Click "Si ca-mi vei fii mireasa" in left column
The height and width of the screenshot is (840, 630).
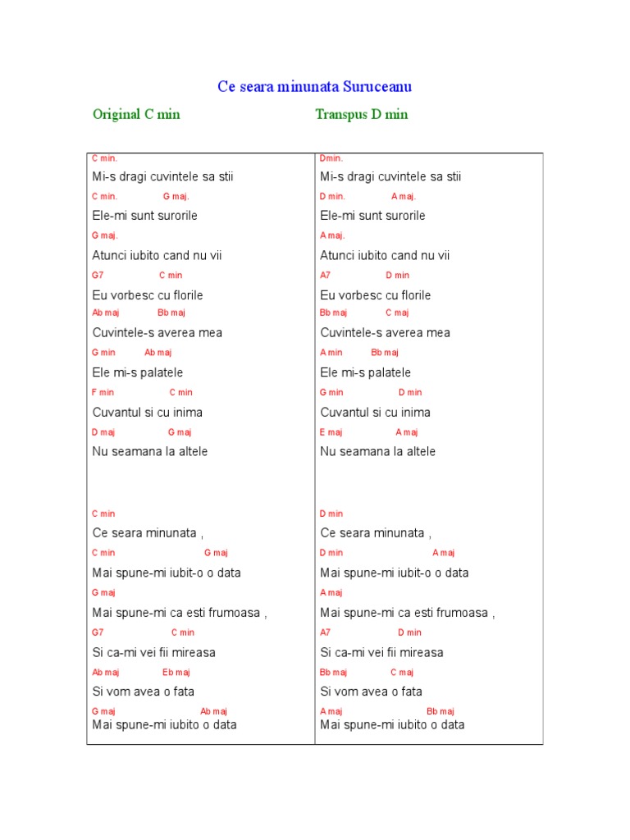click(154, 653)
